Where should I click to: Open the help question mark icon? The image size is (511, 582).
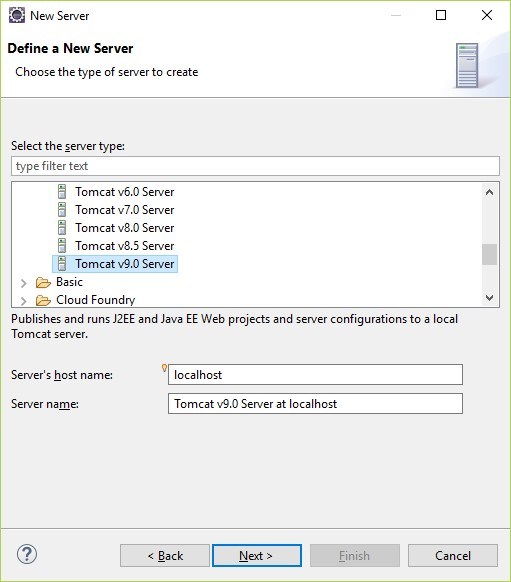27,555
